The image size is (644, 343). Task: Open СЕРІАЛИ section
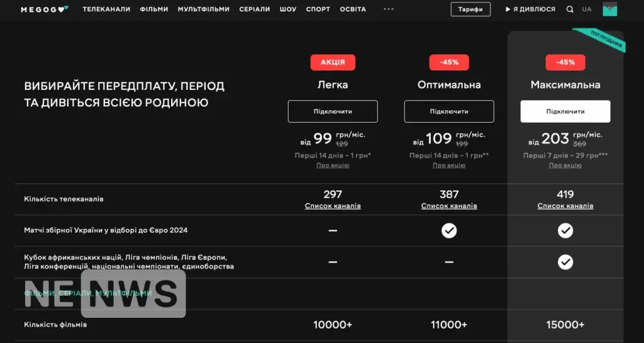[255, 9]
